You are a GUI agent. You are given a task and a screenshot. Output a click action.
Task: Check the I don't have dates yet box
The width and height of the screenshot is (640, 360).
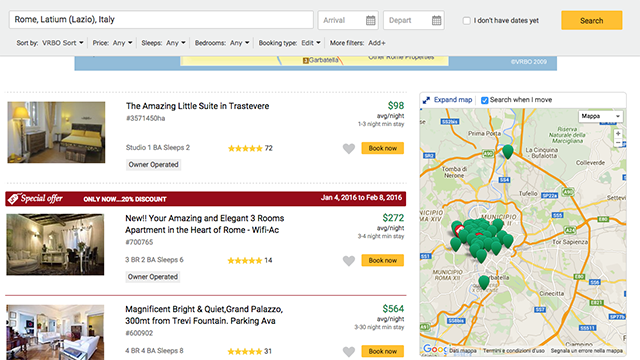pyautogui.click(x=467, y=20)
